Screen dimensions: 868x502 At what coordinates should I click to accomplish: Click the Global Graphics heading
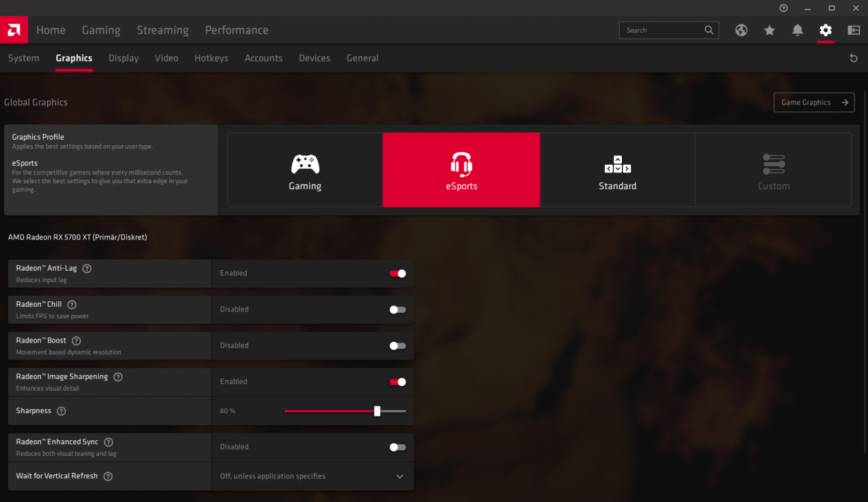coord(36,102)
